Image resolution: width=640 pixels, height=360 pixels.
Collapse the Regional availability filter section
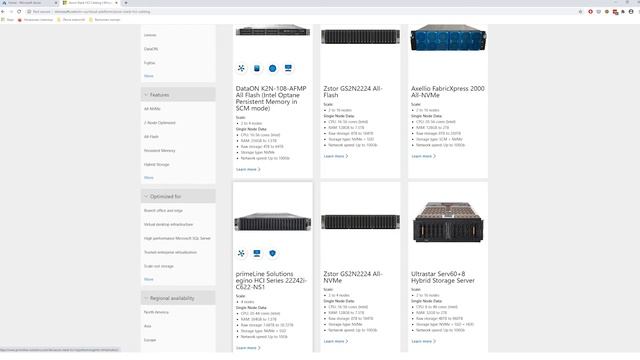pyautogui.click(x=178, y=298)
